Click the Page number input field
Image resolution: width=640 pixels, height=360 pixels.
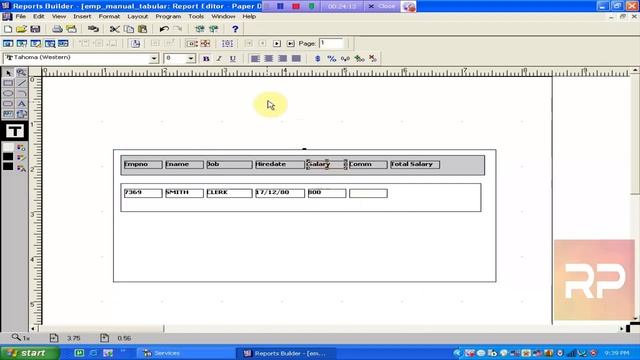(331, 43)
